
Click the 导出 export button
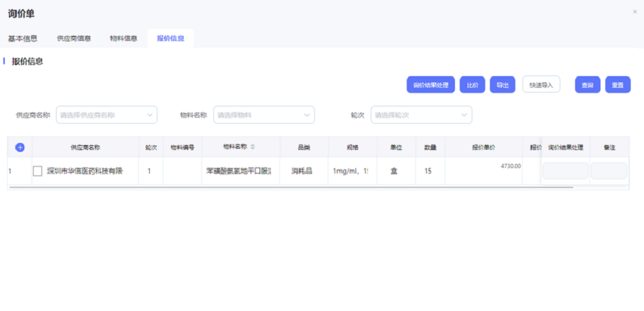pyautogui.click(x=502, y=85)
